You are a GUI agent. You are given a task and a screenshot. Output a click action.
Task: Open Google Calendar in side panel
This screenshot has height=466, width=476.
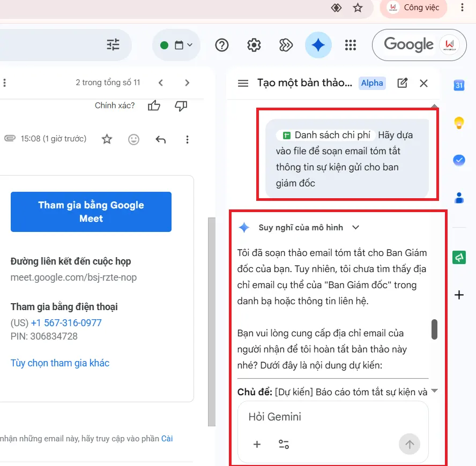point(459,85)
